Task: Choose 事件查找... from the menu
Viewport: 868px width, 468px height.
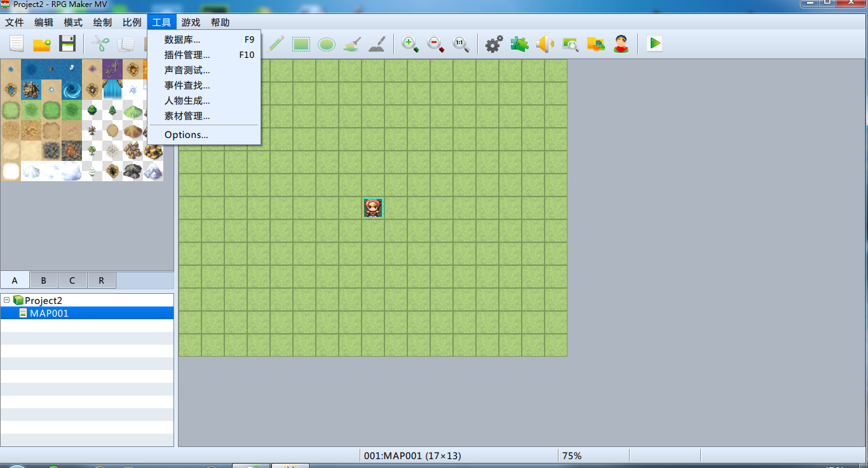Action: (204, 85)
